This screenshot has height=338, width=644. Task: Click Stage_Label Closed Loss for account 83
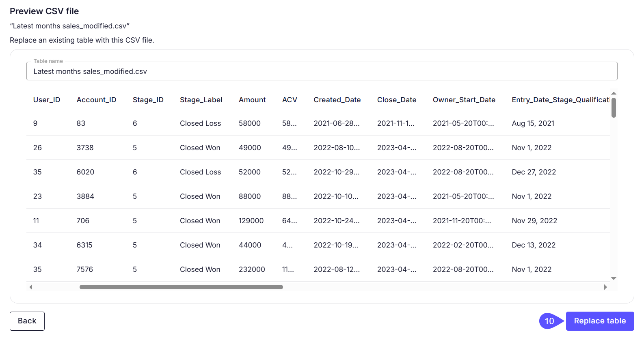coord(201,123)
